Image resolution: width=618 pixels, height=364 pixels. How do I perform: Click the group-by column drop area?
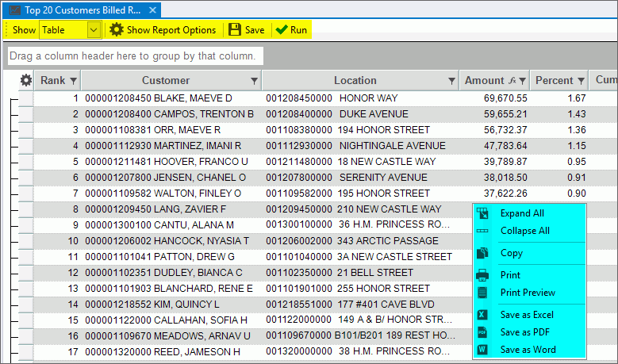point(135,56)
